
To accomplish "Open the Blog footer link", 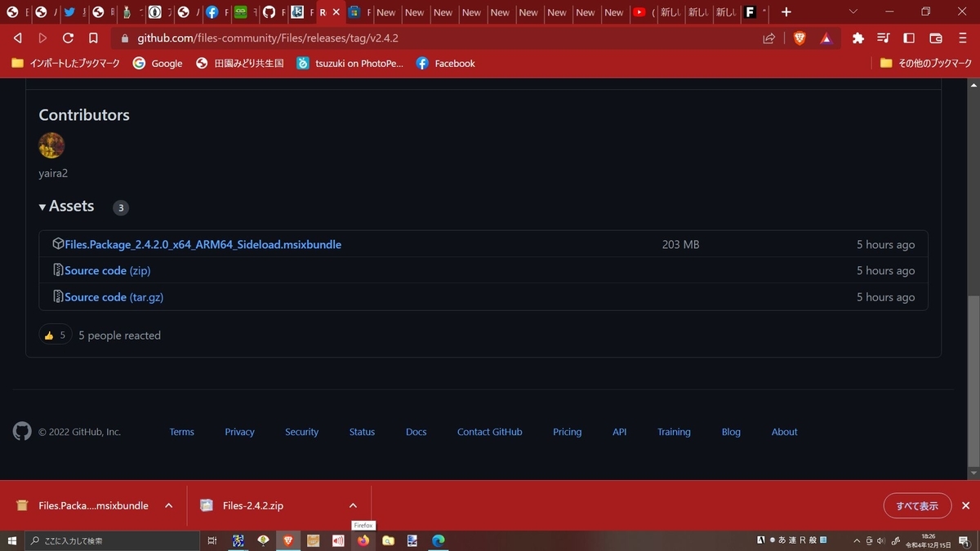I will point(732,432).
